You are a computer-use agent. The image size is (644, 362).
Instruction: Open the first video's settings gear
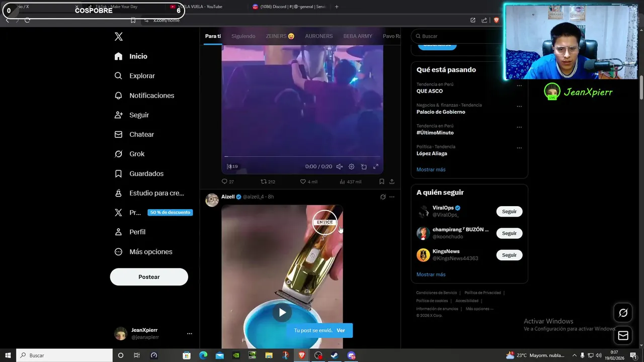pyautogui.click(x=352, y=166)
